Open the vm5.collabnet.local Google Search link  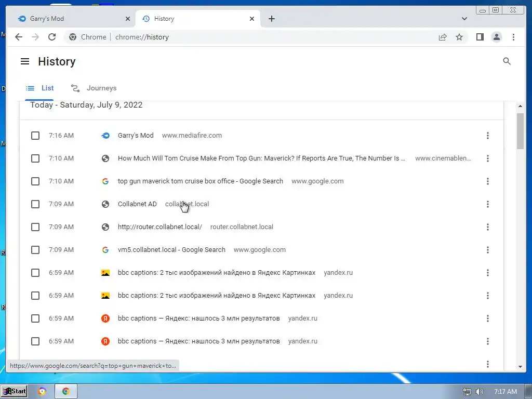coord(171,250)
